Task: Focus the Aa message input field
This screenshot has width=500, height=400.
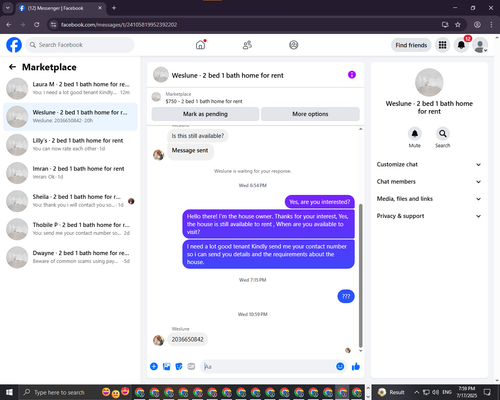Action: tap(268, 367)
